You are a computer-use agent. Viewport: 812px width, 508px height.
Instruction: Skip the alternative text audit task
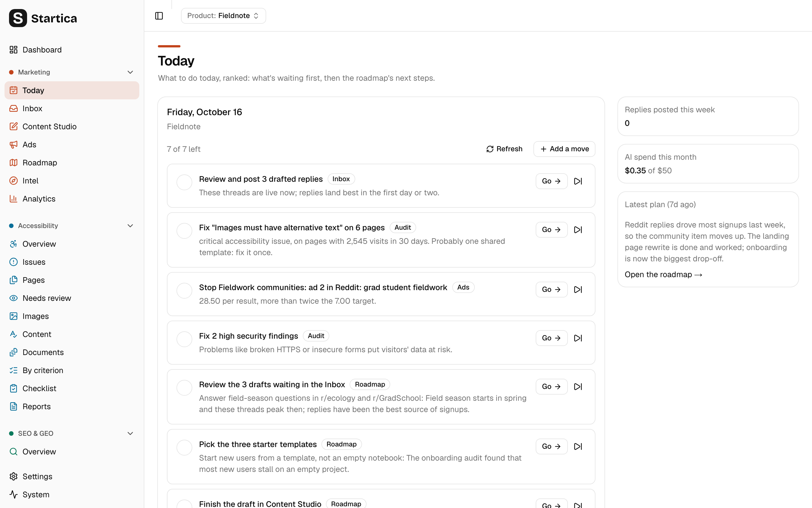click(x=578, y=230)
